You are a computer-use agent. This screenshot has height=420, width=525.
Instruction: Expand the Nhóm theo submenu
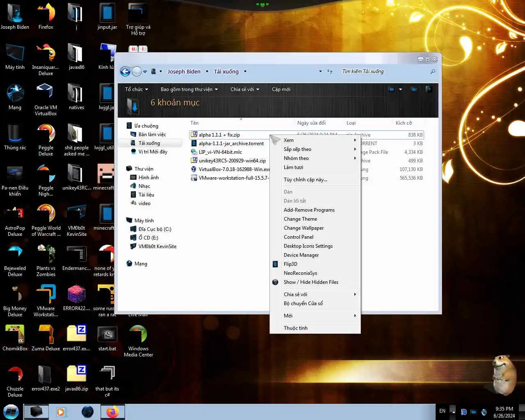click(x=315, y=158)
